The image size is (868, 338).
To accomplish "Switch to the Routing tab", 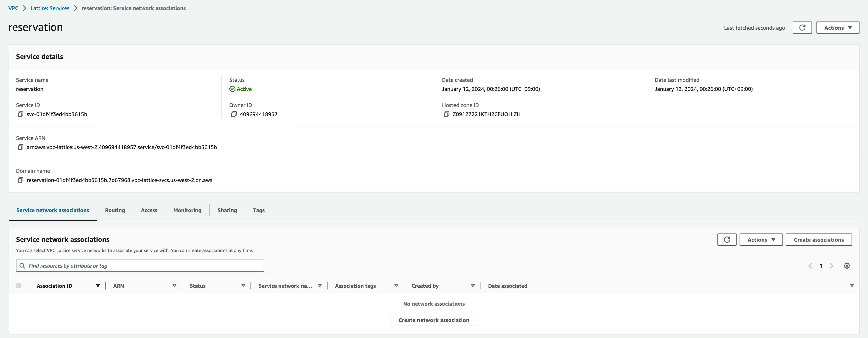I will (x=115, y=210).
